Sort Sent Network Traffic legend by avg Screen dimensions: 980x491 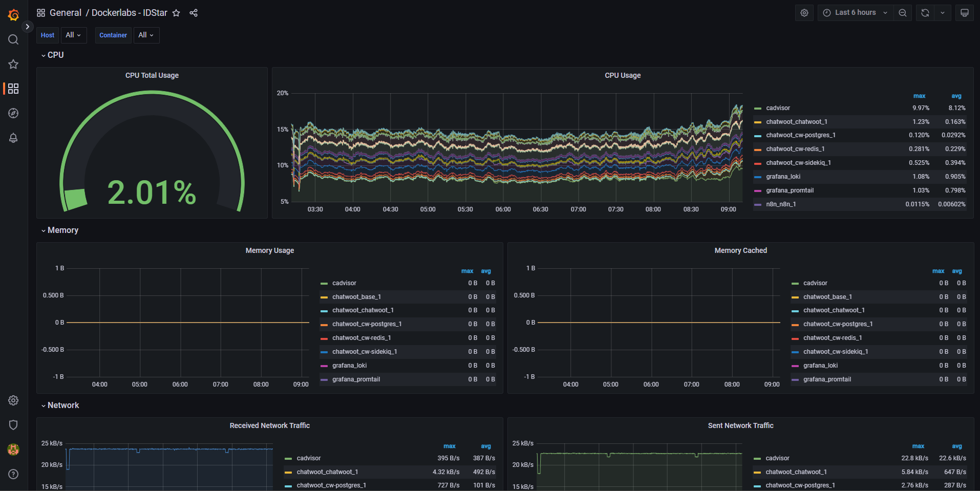click(957, 446)
